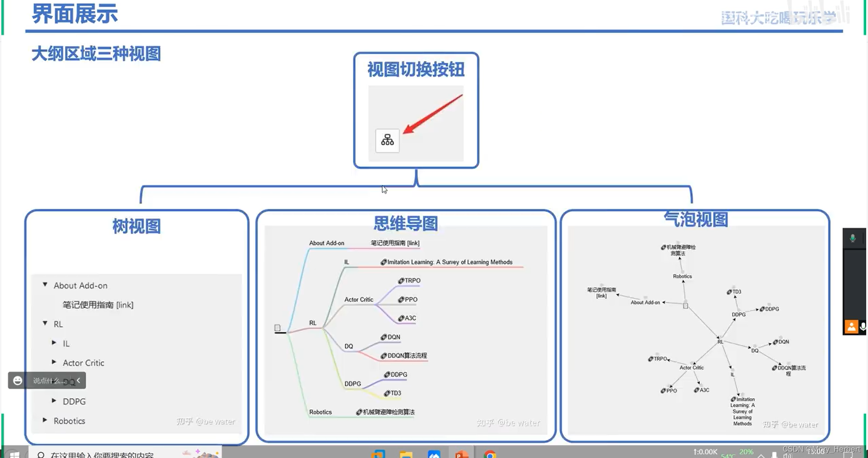Image resolution: width=868 pixels, height=458 pixels.
Task: Select the Robotics label in tree view
Action: 69,421
